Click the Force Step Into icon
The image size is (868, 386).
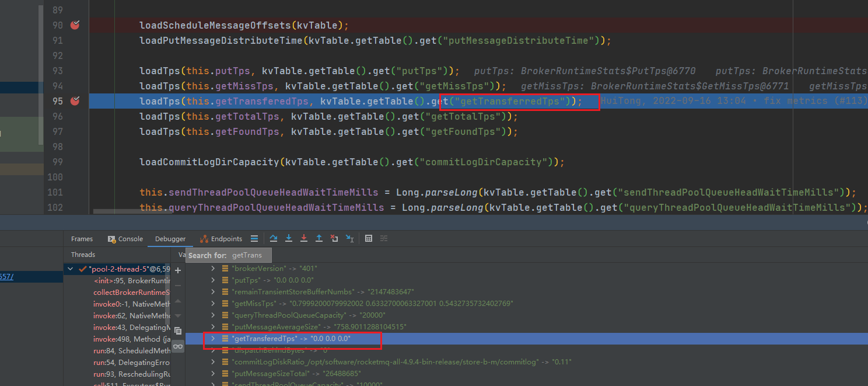[304, 238]
